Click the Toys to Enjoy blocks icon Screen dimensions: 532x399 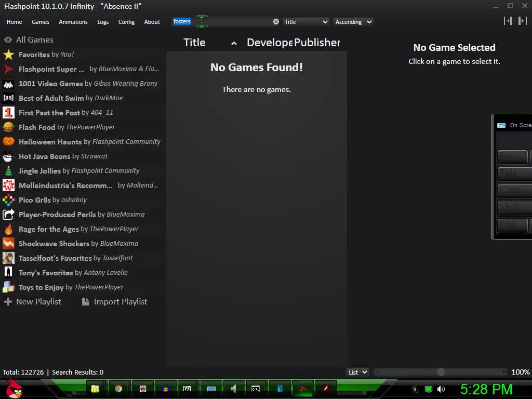[8, 287]
